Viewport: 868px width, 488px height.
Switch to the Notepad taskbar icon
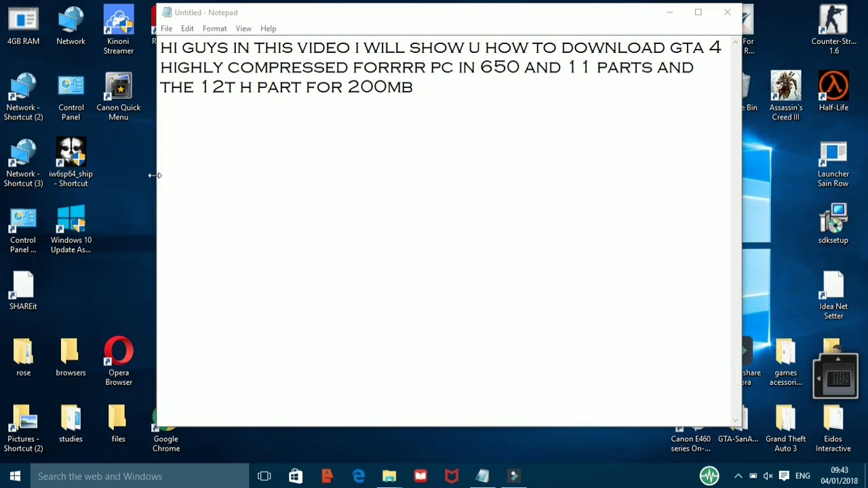pyautogui.click(x=483, y=476)
